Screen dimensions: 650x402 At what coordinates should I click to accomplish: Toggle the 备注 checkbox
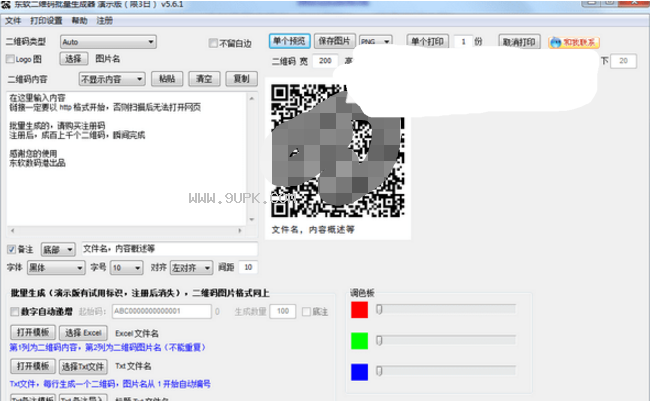pos(11,249)
